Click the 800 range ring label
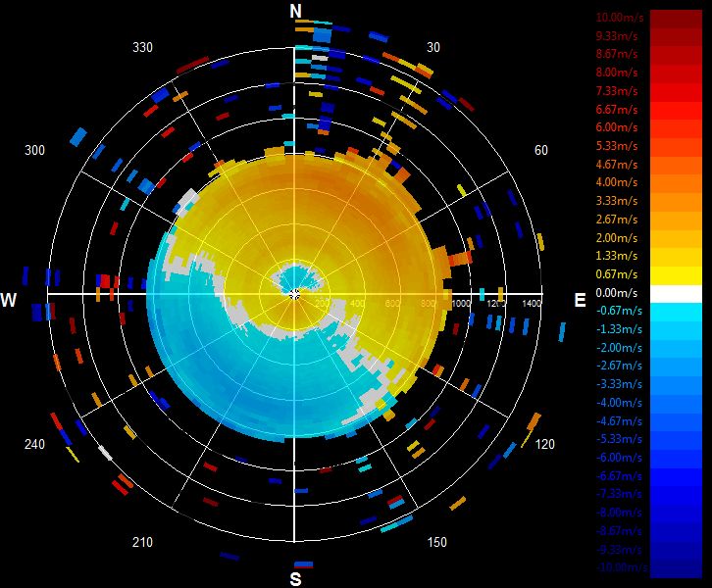 tap(428, 303)
